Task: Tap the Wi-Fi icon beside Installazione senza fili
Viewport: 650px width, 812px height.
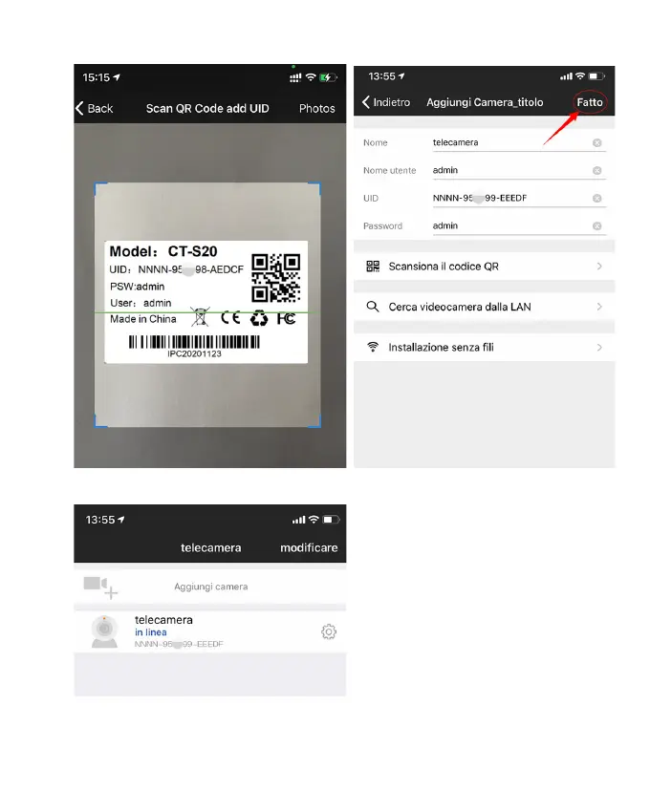Action: pyautogui.click(x=373, y=347)
